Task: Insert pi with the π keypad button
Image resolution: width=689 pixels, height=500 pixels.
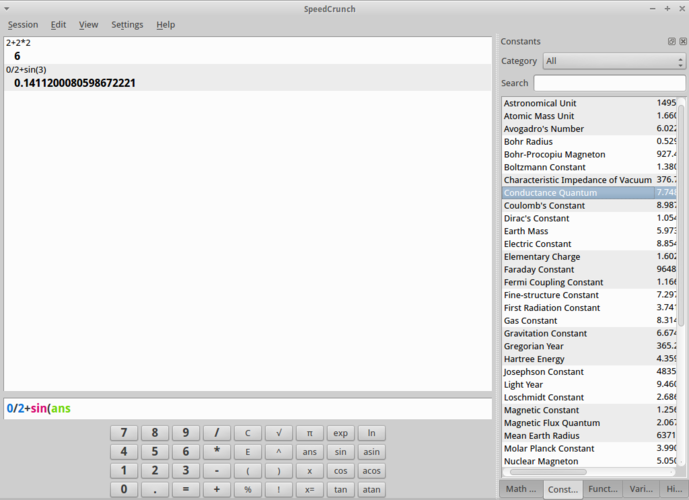Action: tap(309, 433)
